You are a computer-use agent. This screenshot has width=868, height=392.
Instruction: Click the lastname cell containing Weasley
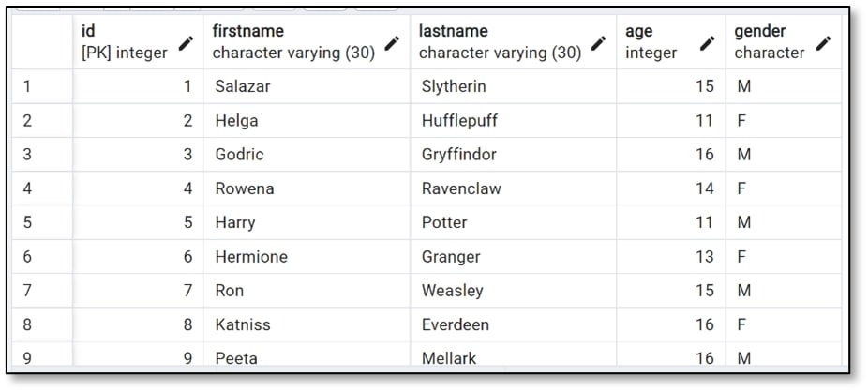click(x=452, y=291)
